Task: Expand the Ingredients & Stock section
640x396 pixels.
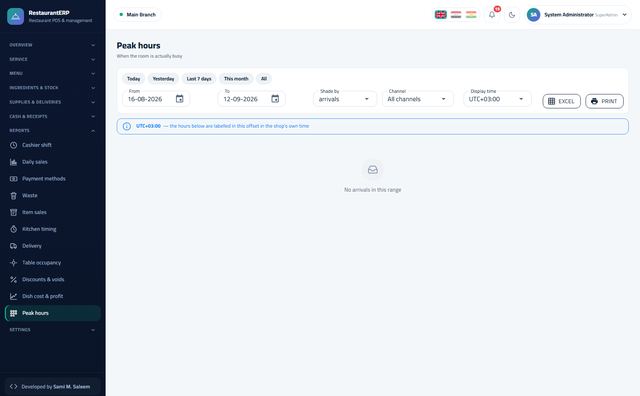Action: point(52,88)
